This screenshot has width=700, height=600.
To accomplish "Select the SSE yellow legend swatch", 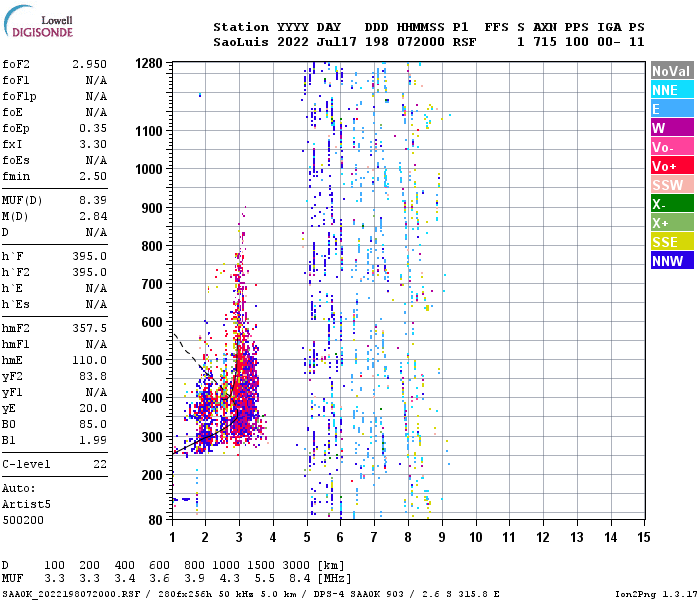I will (x=672, y=242).
